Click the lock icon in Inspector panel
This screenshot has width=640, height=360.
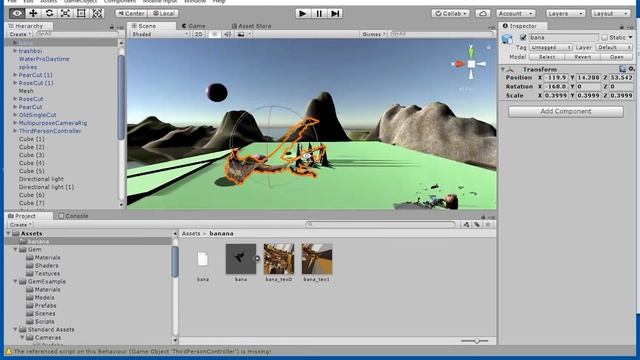click(622, 27)
